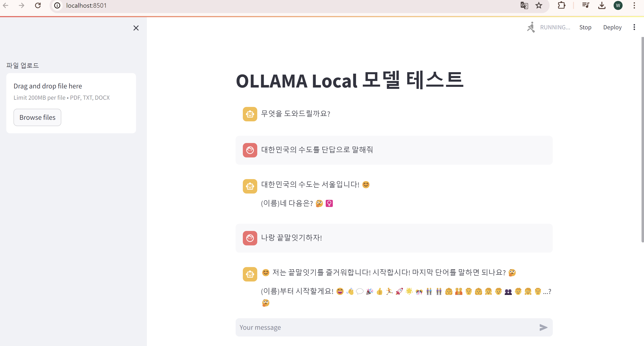Click the browser reload icon
Screen dimensions: 644x346
pos(38,5)
